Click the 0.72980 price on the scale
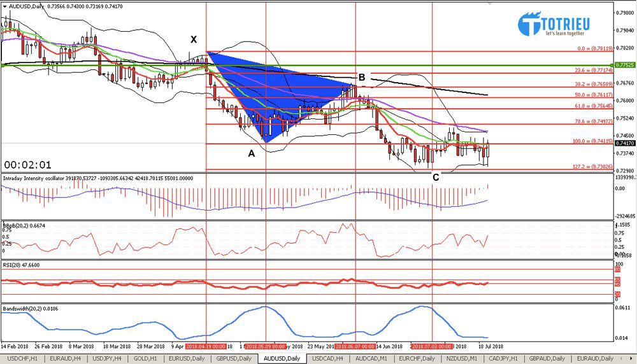637x364 pixels. (x=625, y=171)
